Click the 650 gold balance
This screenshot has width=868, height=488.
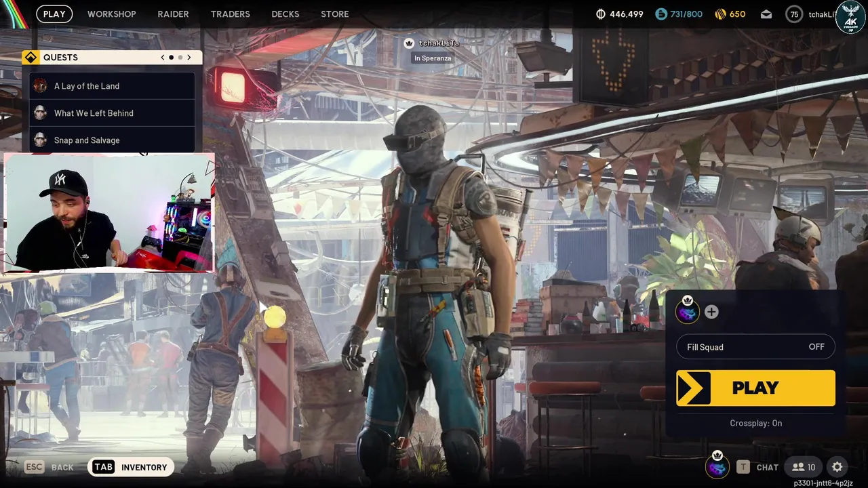pos(738,14)
